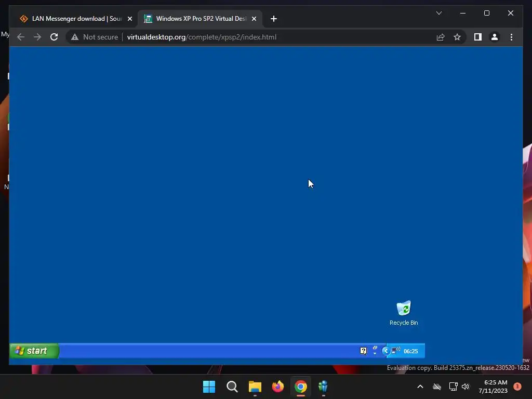Screen dimensions: 532x399
Task: Expand hidden XP tray icons chevron
Action: [x=385, y=351]
